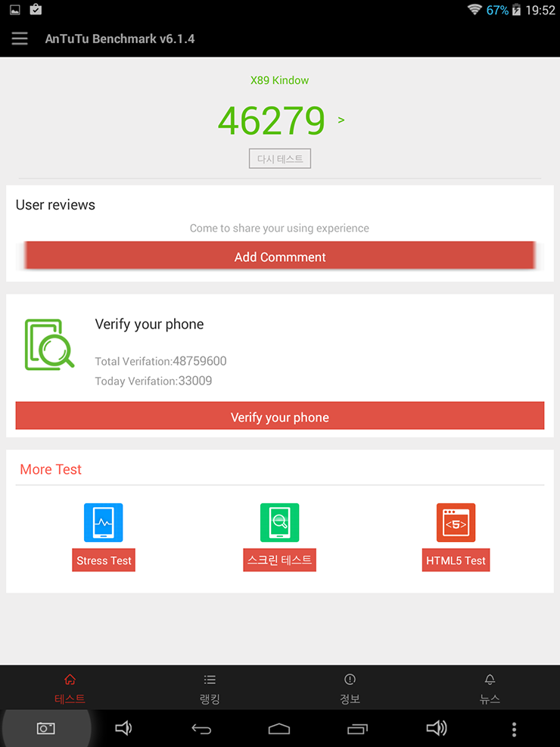Tap the volume down speaker icon
560x747 pixels.
click(123, 728)
